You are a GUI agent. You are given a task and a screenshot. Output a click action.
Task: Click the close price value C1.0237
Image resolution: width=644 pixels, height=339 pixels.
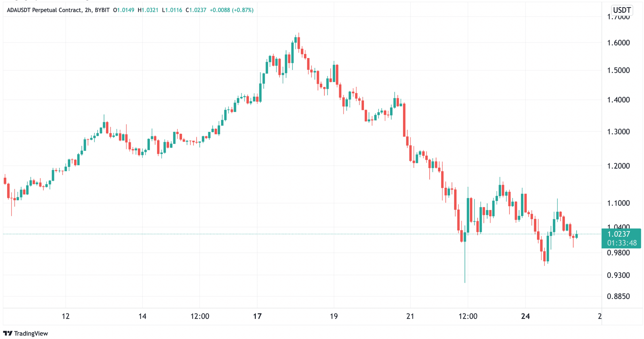pos(196,10)
